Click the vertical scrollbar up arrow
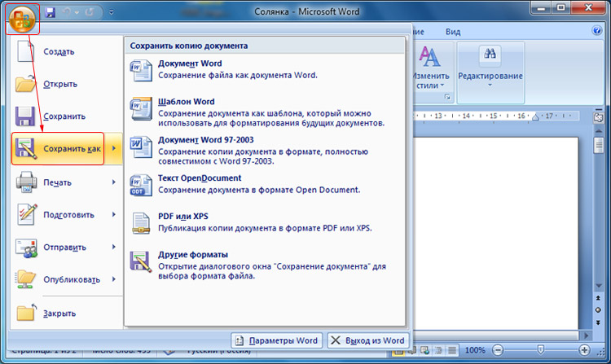Viewport: 611px width, 364px height. (x=599, y=130)
